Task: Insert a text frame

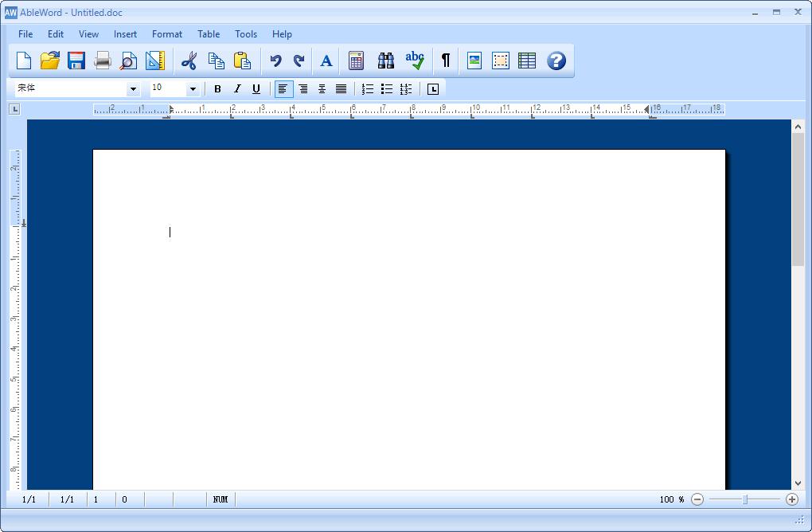Action: [500, 61]
